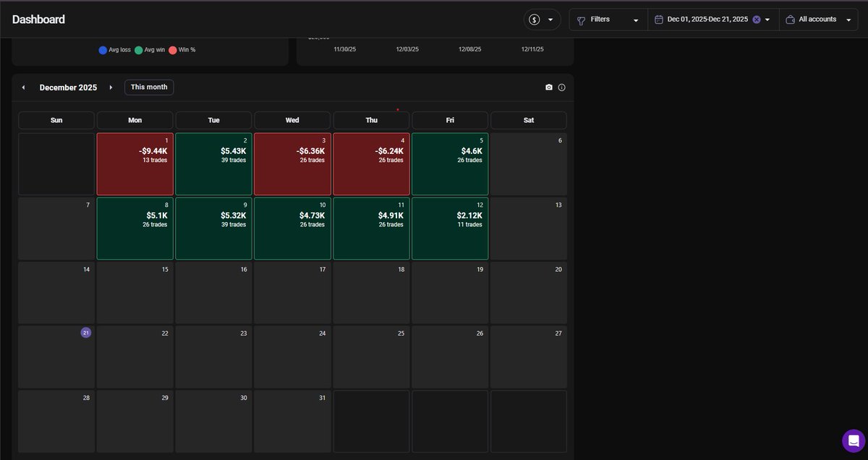Click the 12/08/25 chart axis label
Image resolution: width=868 pixels, height=460 pixels.
click(x=470, y=49)
